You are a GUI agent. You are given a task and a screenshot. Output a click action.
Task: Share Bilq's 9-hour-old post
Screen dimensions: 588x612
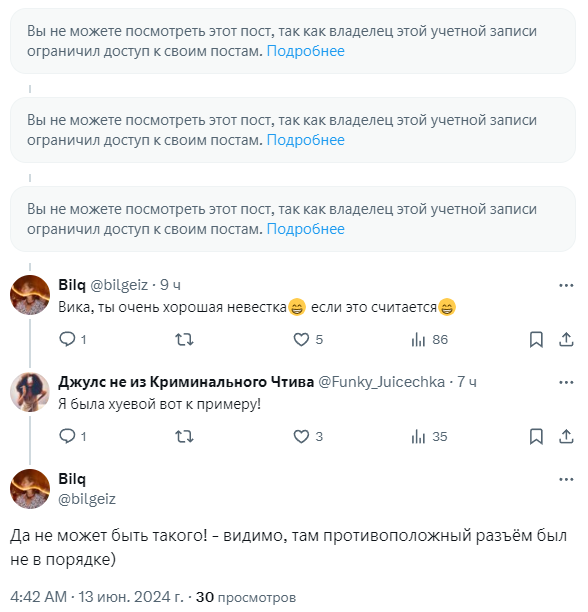(x=566, y=340)
